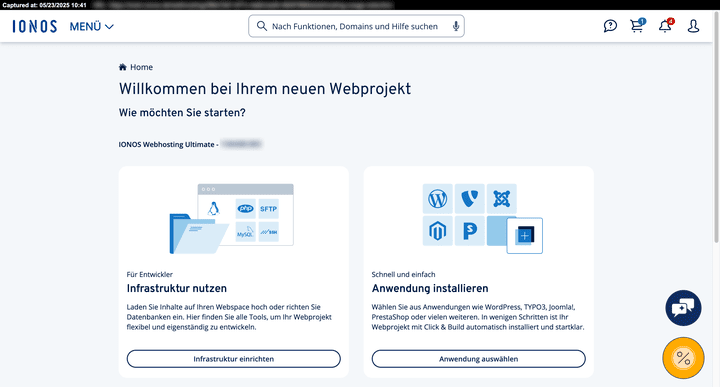
Task: Click the Home breadcrumb link
Action: click(x=141, y=67)
